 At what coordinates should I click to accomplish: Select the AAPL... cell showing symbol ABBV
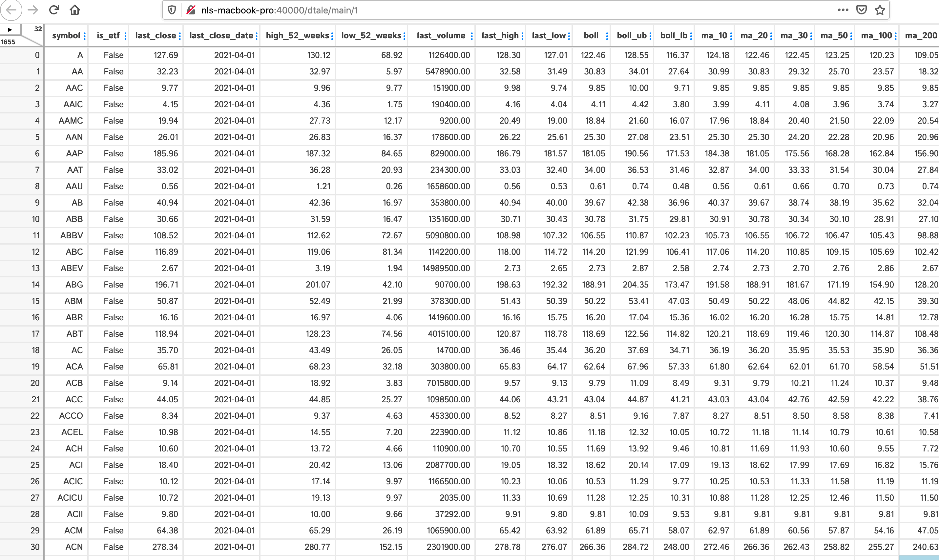point(71,235)
